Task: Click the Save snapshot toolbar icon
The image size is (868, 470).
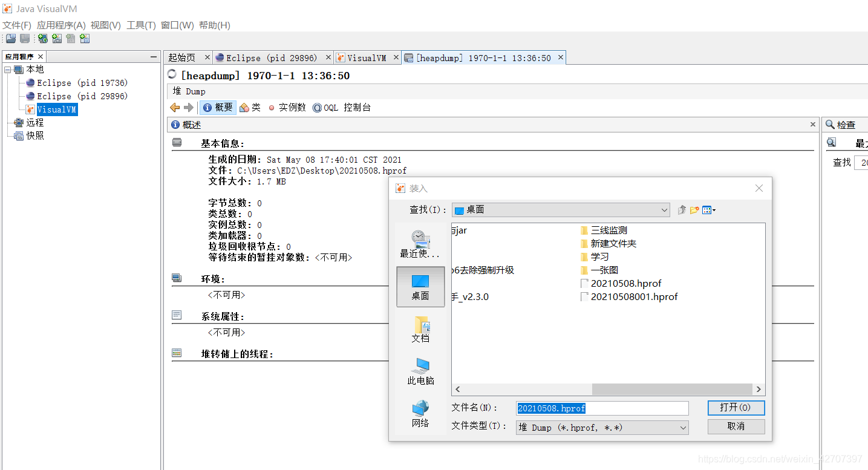Action: point(25,39)
